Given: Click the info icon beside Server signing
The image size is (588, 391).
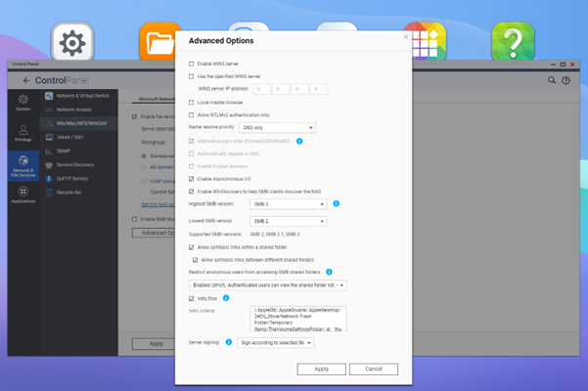Looking at the screenshot, I should 229,342.
